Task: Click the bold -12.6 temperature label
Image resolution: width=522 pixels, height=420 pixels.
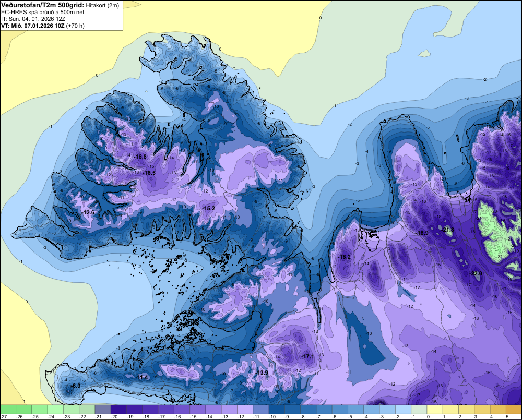Action: [x=88, y=212]
